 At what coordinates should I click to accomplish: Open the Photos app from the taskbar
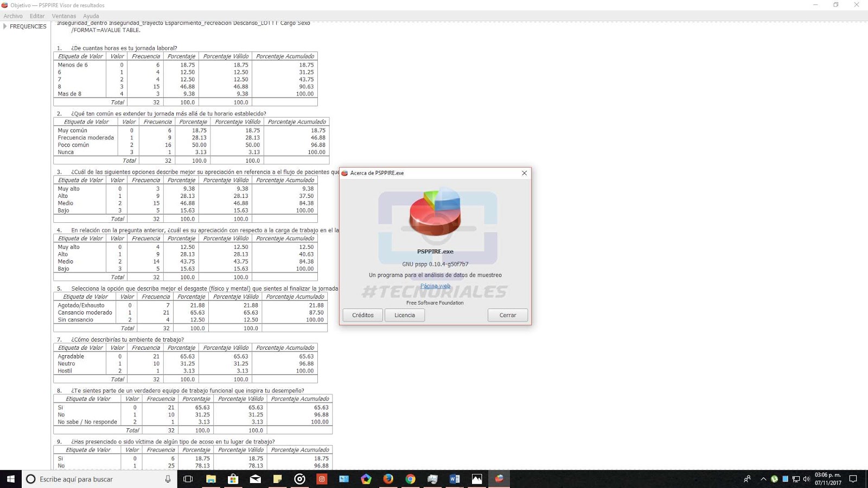click(x=476, y=479)
